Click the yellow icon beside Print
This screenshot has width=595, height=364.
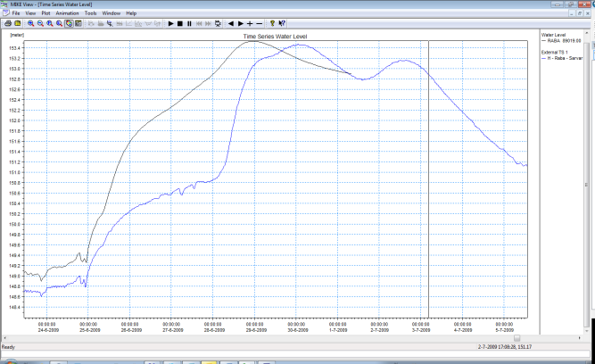click(x=18, y=23)
